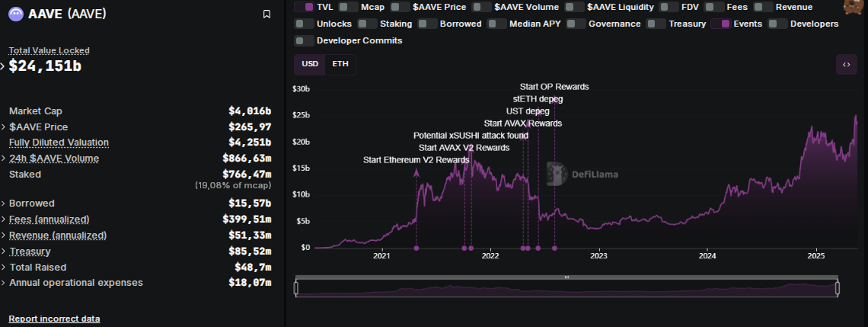The height and width of the screenshot is (327, 868).
Task: Switch chart denomination to USD
Action: point(310,64)
